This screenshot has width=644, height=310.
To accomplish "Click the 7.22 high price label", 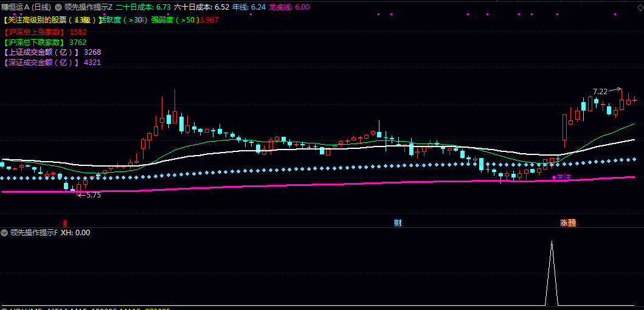I will tap(600, 92).
